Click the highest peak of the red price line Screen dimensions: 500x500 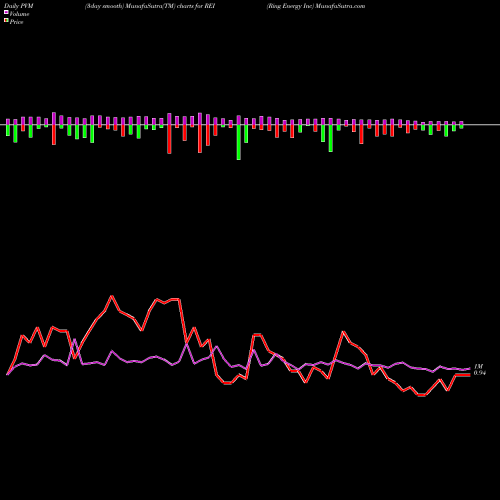[x=112, y=296]
